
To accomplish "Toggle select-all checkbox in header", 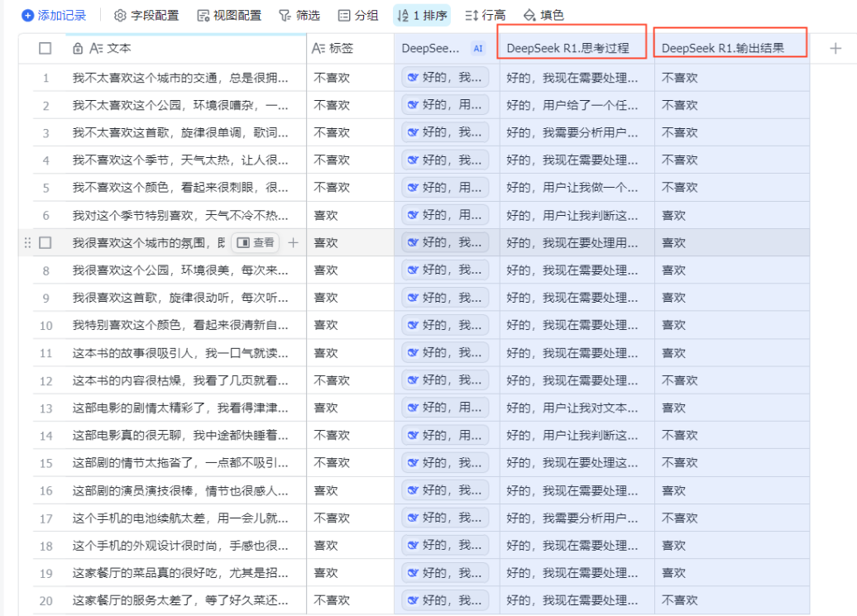I will 45,48.
